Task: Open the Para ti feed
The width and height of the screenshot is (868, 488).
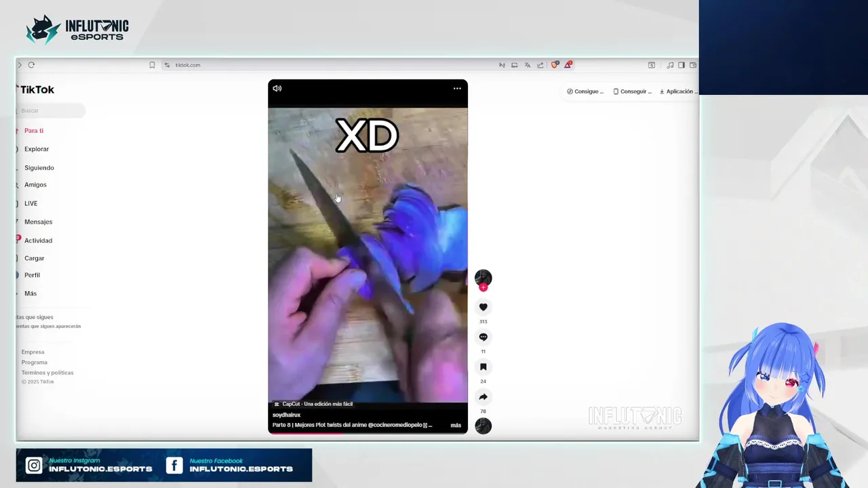Action: [34, 131]
